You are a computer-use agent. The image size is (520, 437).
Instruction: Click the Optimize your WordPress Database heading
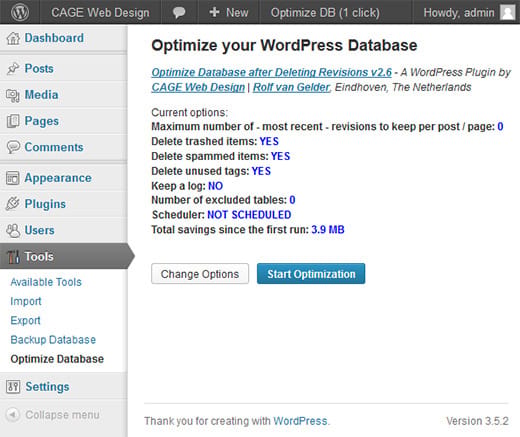[284, 45]
